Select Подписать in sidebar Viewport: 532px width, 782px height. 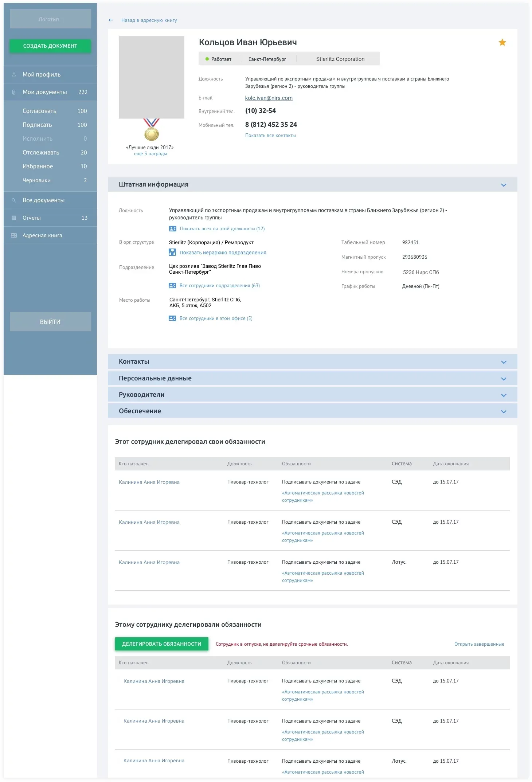[x=50, y=125]
